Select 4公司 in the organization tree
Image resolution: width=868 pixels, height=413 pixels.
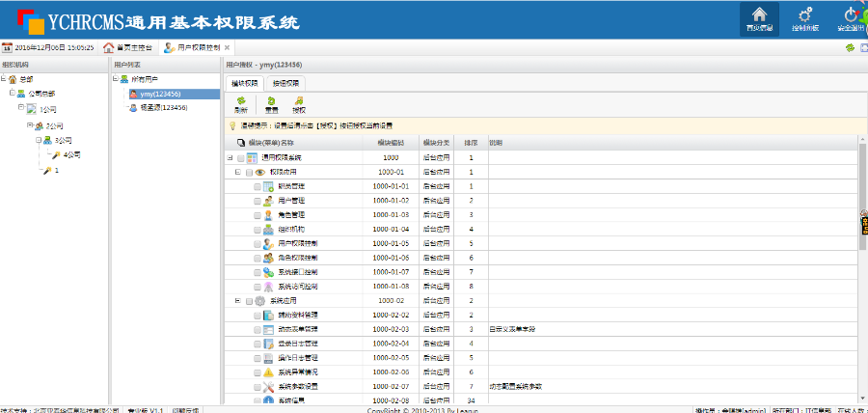[x=71, y=154]
